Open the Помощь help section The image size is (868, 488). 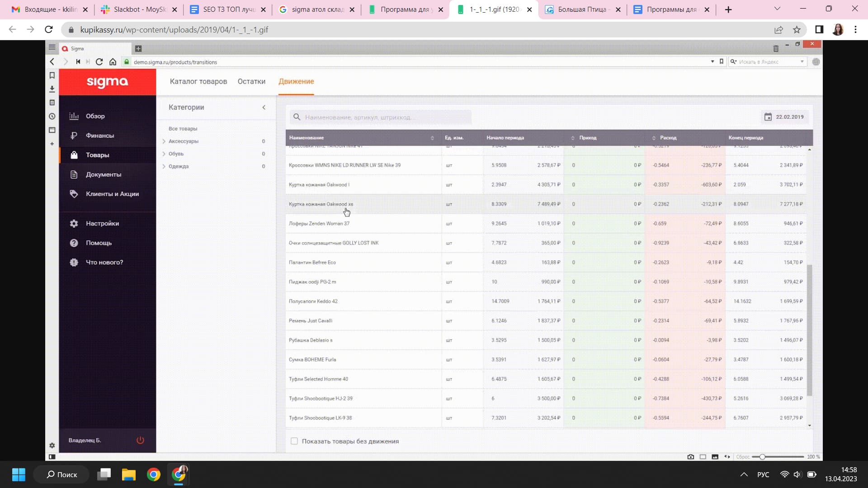point(99,243)
